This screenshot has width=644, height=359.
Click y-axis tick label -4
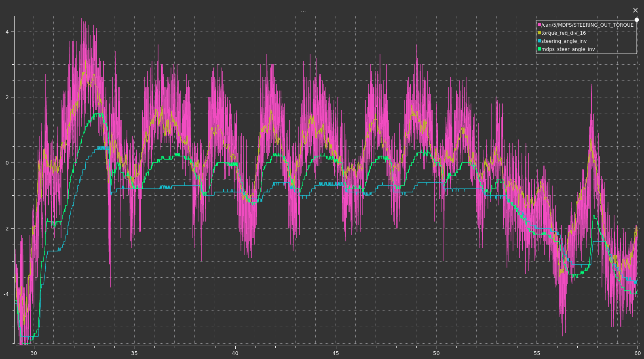click(x=6, y=294)
